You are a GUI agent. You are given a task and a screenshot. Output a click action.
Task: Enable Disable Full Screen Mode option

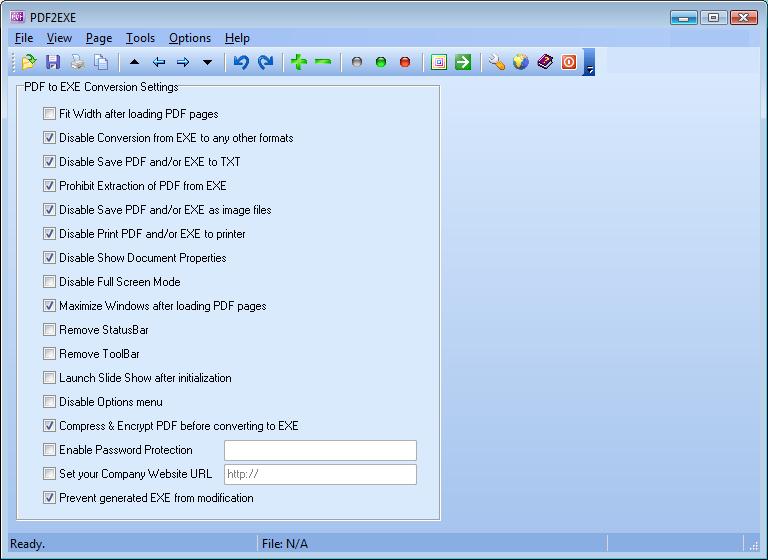pos(49,282)
